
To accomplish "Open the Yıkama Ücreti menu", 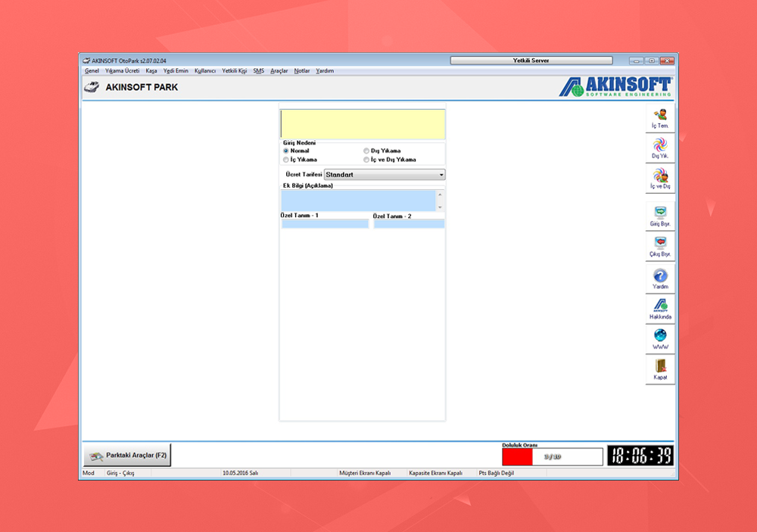I will 122,71.
